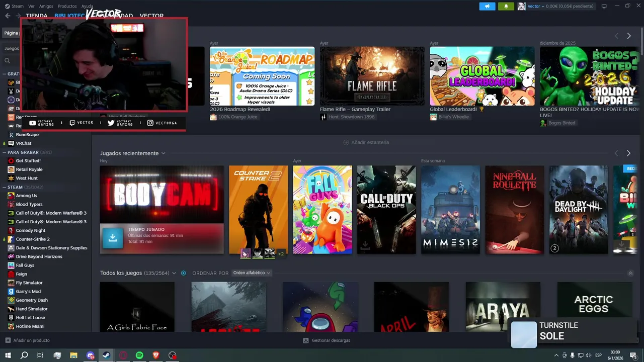Click the VRChat icon in the sidebar
The width and height of the screenshot is (644, 362).
(11, 143)
